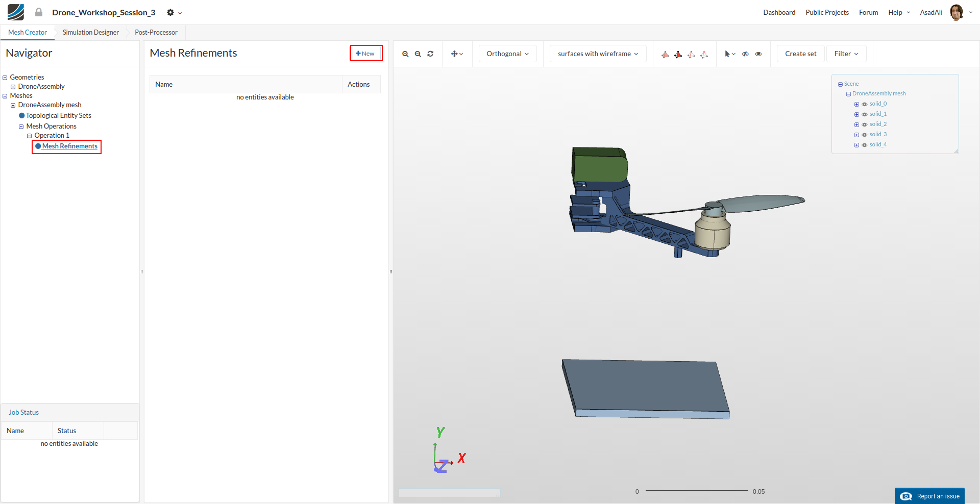Reset the view with the refresh icon
Image resolution: width=980 pixels, height=504 pixels.
tap(430, 54)
